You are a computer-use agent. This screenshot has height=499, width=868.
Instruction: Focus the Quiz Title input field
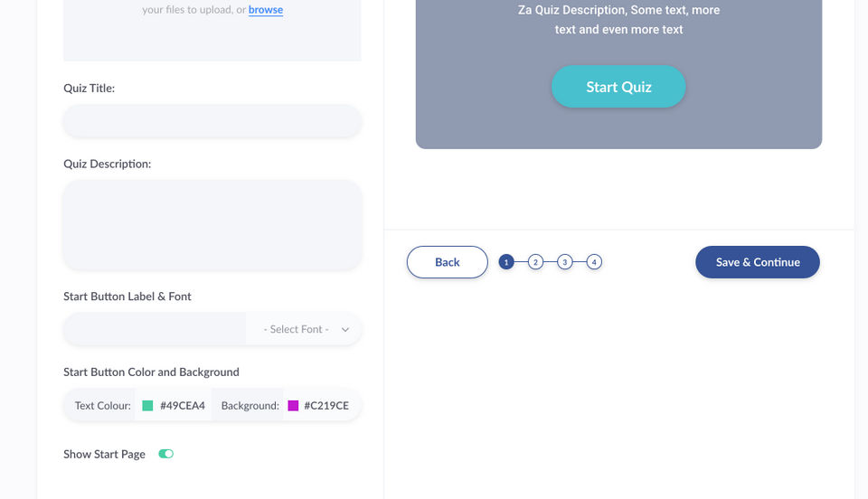click(212, 121)
